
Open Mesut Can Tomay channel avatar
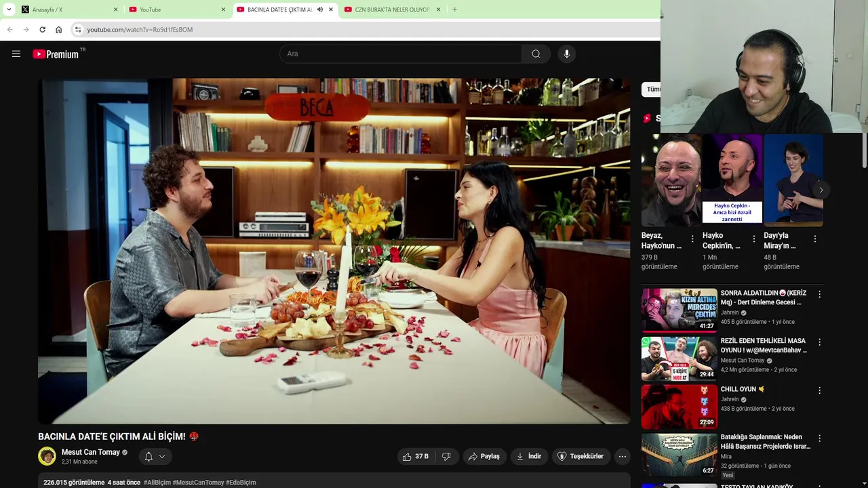tap(47, 456)
